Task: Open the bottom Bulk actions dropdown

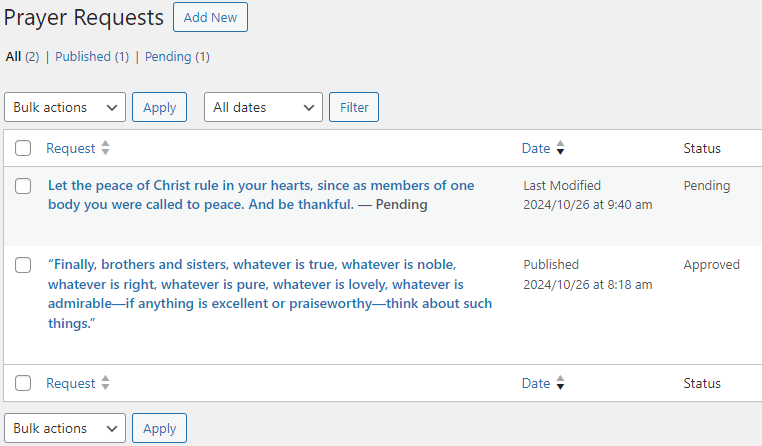Action: (x=65, y=428)
